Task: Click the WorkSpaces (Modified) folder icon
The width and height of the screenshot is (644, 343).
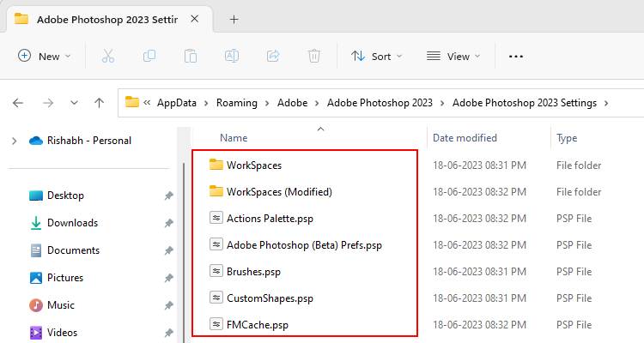Action: click(x=216, y=191)
